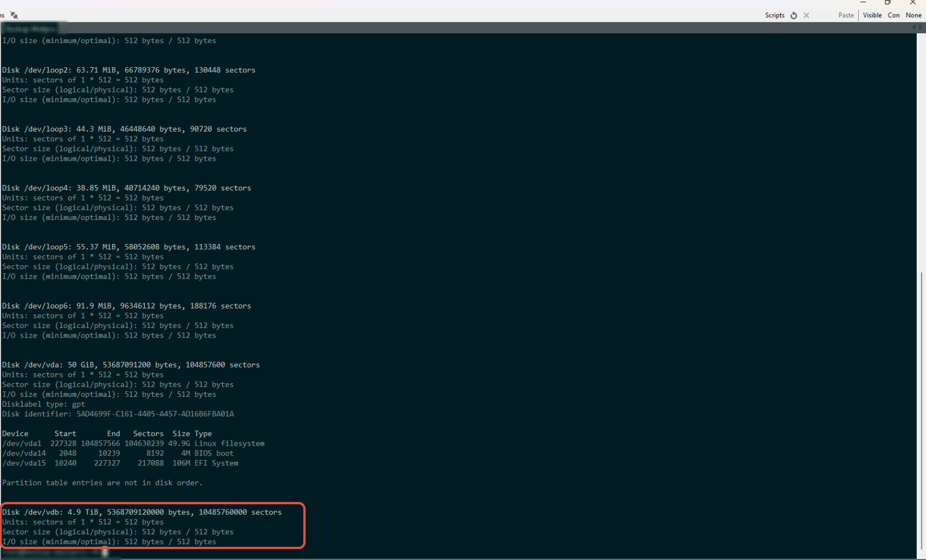Screen dimensions: 926x560
Task: Click the line 'Disk /dev/loop6: 91.9 MiB'
Action: pos(126,306)
